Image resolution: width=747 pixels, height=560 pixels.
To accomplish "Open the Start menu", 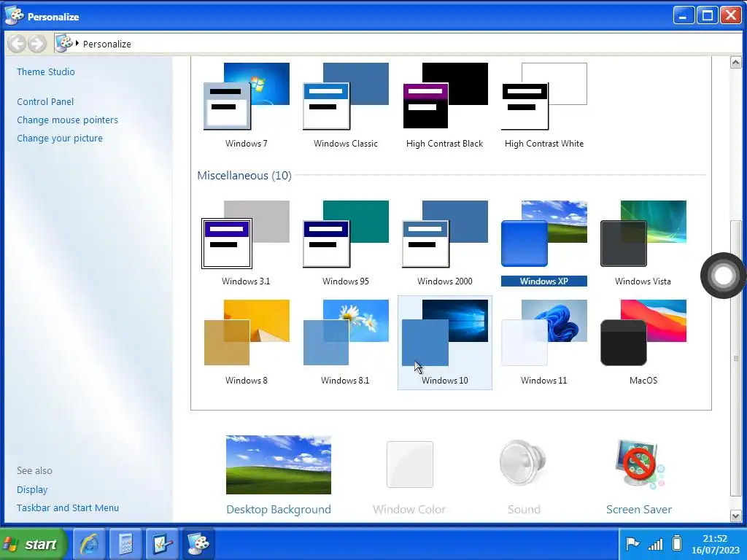I will tap(32, 544).
